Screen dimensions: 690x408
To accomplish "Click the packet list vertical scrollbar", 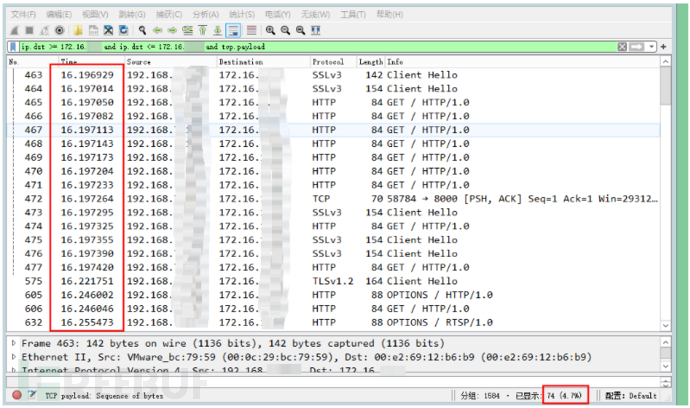I will 666,200.
